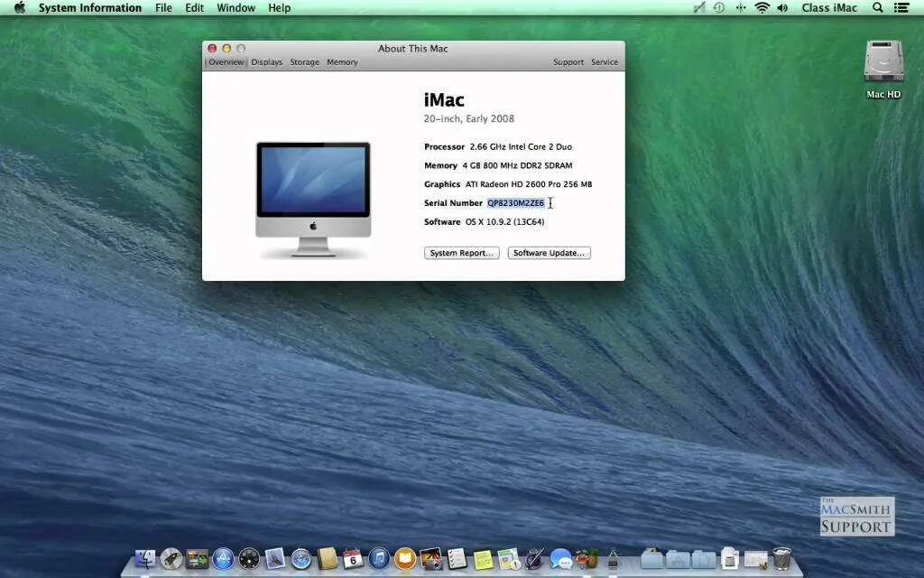Click the System Report... button
Image resolution: width=924 pixels, height=578 pixels.
(x=461, y=253)
